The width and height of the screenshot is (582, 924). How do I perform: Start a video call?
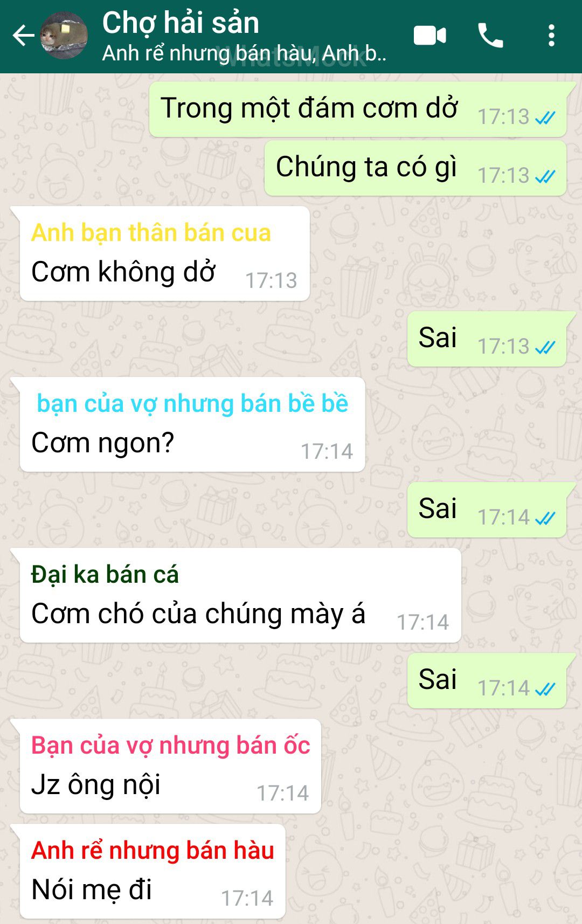(429, 36)
